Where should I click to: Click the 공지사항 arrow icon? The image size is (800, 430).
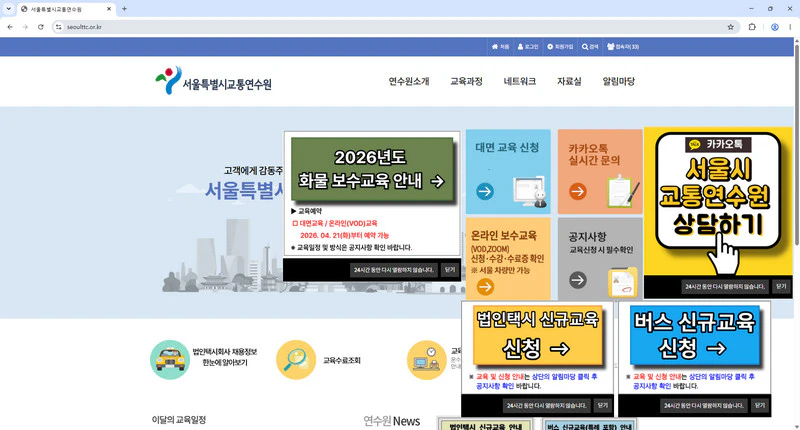[x=578, y=280]
